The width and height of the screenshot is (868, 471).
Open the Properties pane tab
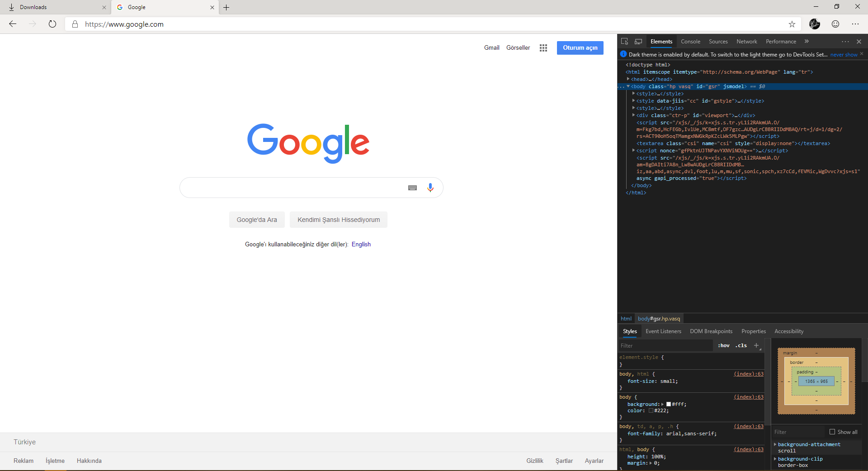pos(754,331)
